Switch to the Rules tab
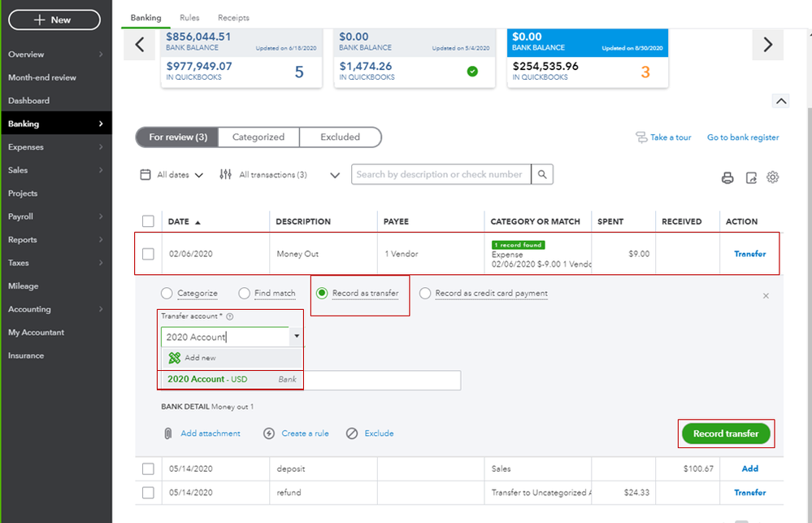Viewport: 812px width, 523px height. (x=189, y=18)
